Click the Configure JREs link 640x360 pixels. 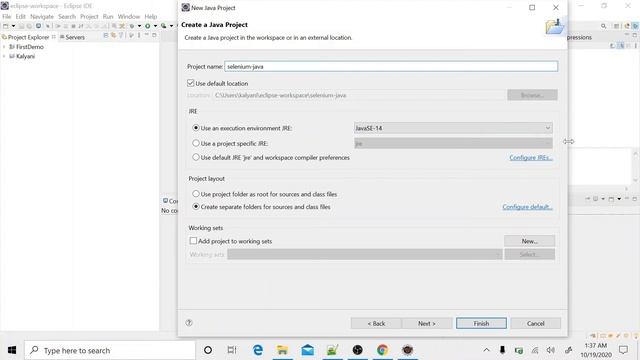(531, 158)
